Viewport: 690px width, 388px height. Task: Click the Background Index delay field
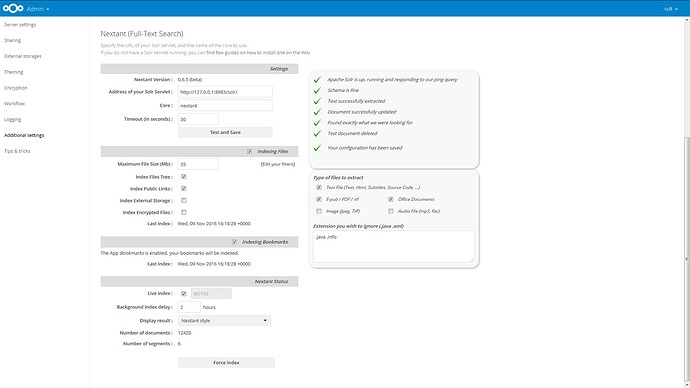(189, 307)
